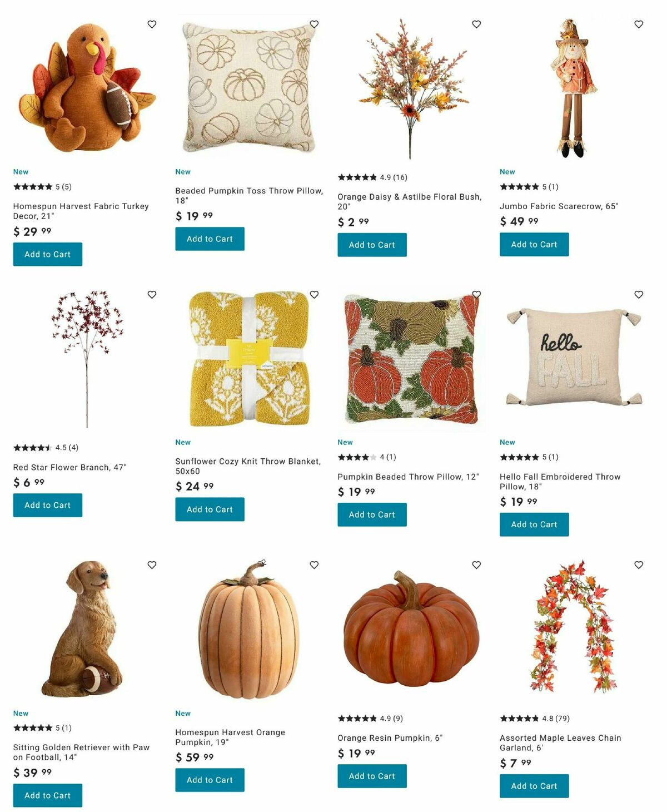
Task: Add Homespun Harvest Fabric Turkey to cart
Action: pyautogui.click(x=48, y=254)
